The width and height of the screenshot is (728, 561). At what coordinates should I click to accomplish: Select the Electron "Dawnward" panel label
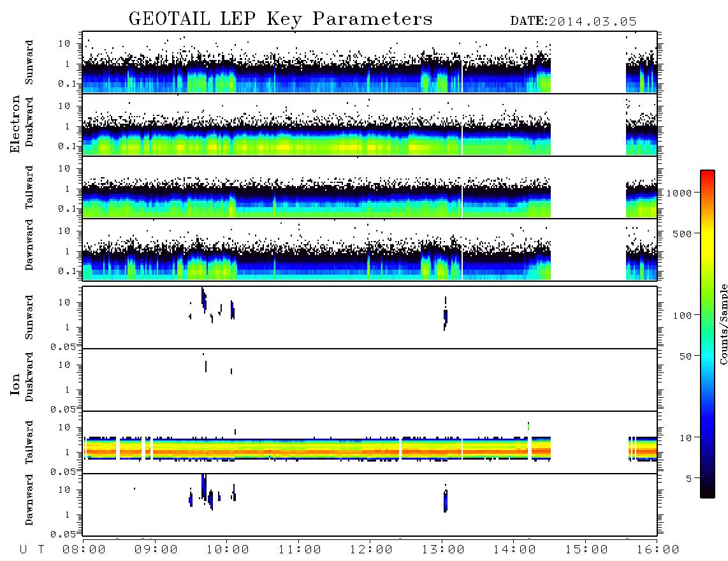29,245
